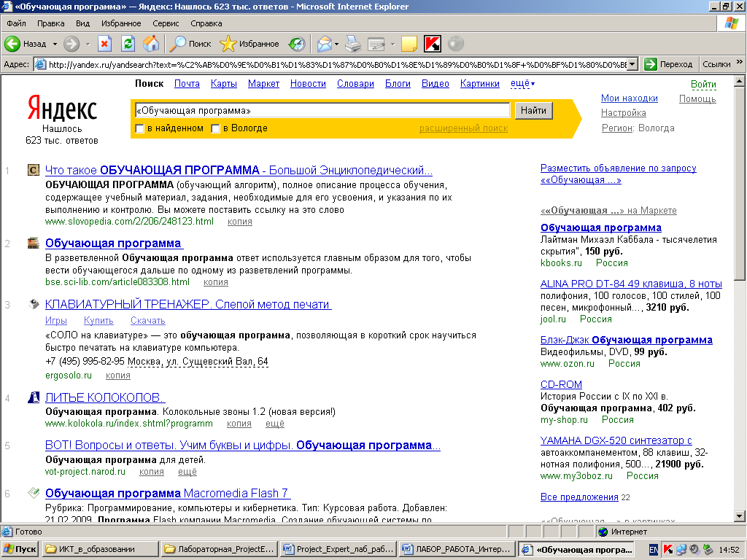The width and height of the screenshot is (747, 560).
Task: Switch to Project_Expert_лаб_раб taskbar window
Action: click(338, 550)
